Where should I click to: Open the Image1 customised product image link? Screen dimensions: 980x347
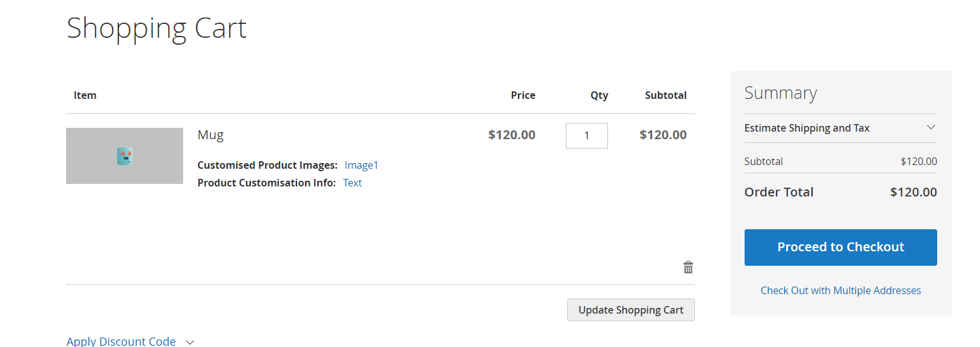361,165
